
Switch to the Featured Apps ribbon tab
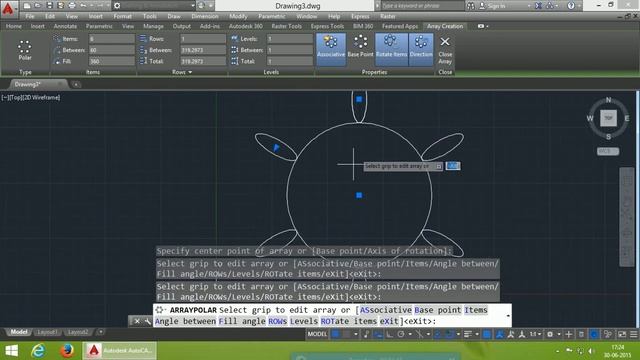point(400,26)
